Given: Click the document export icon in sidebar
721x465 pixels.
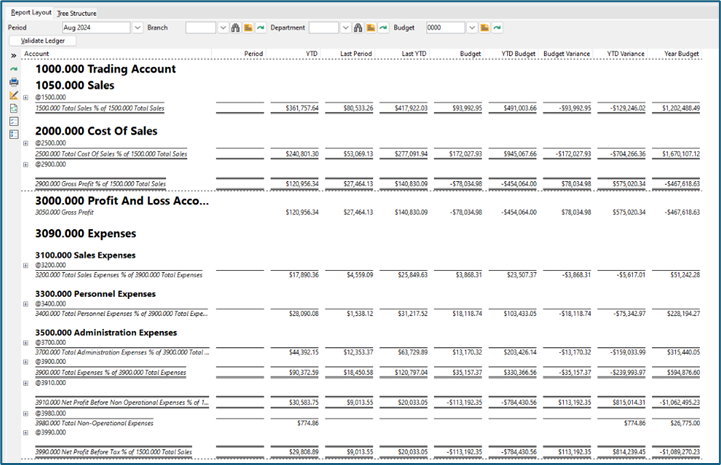Looking at the screenshot, I should click(14, 109).
